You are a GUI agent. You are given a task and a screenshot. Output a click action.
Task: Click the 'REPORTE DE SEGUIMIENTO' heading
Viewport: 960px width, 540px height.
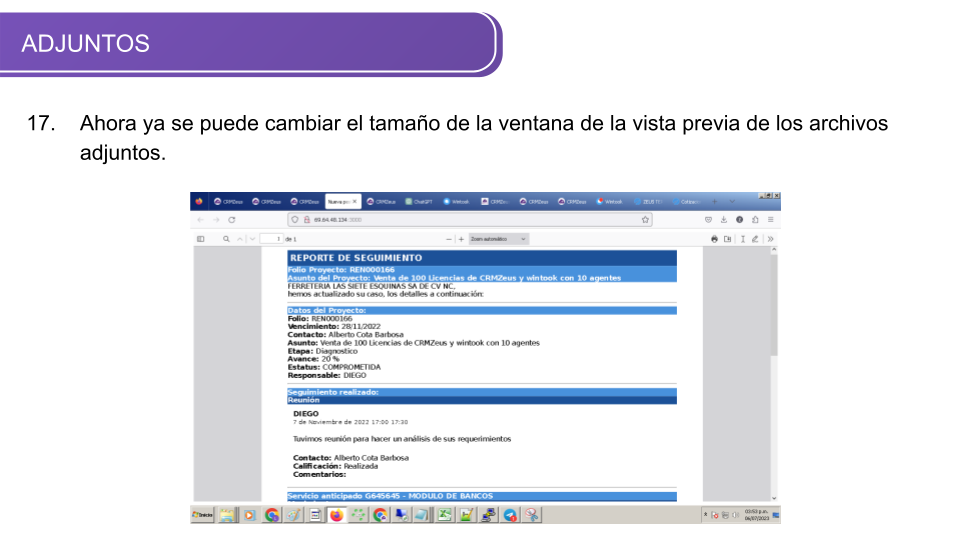356,258
